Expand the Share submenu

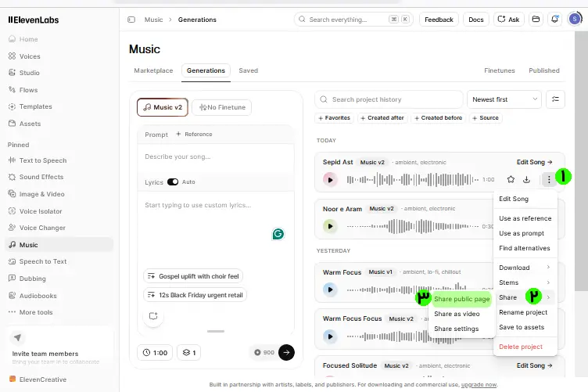[525, 297]
